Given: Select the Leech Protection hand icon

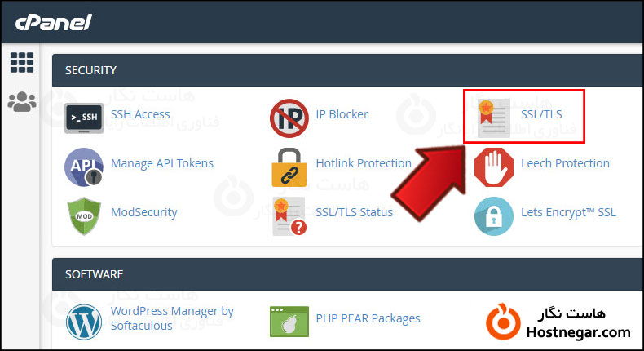Looking at the screenshot, I should 494,167.
